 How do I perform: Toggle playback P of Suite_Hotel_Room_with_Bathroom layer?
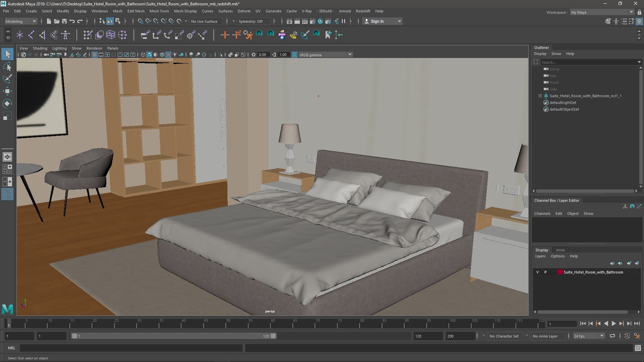pos(545,272)
